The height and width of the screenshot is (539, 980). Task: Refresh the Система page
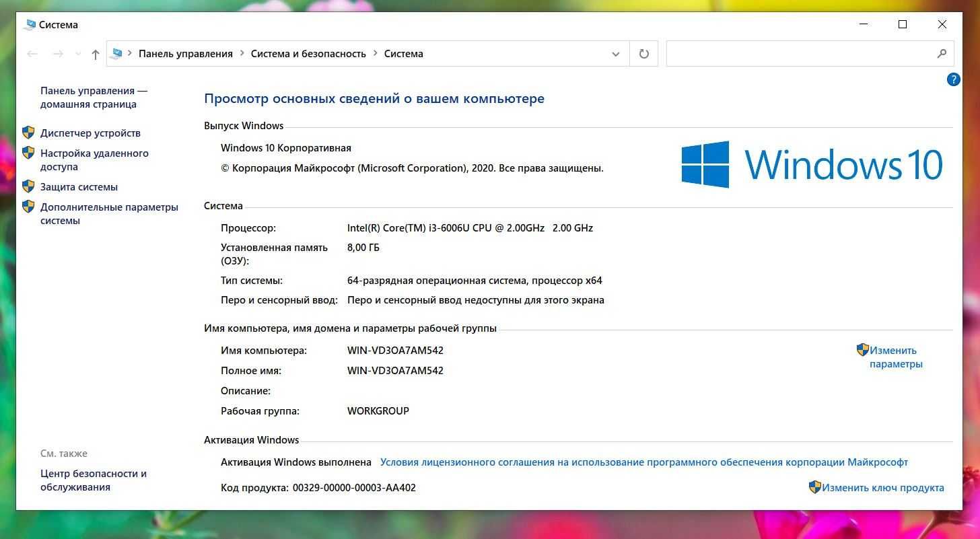tap(644, 54)
